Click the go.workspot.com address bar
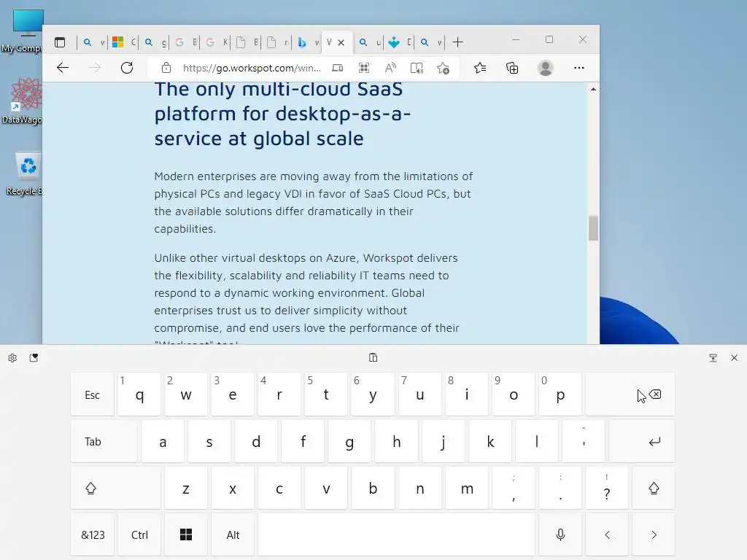The width and height of the screenshot is (747, 560). [x=252, y=68]
